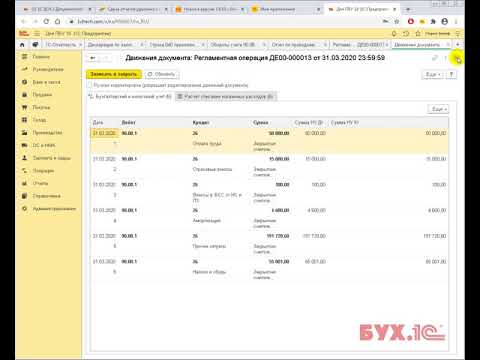
Task: Open a new browser tab with plus
Action: point(408,9)
